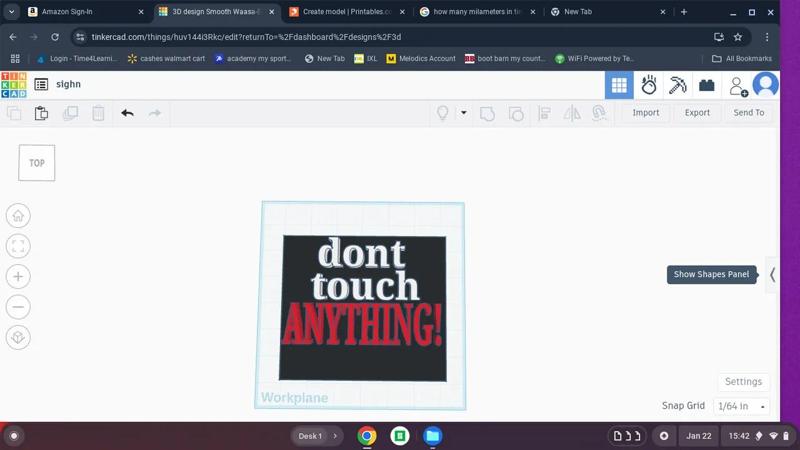Click the Delete trash icon
The height and width of the screenshot is (450, 800).
pos(98,113)
